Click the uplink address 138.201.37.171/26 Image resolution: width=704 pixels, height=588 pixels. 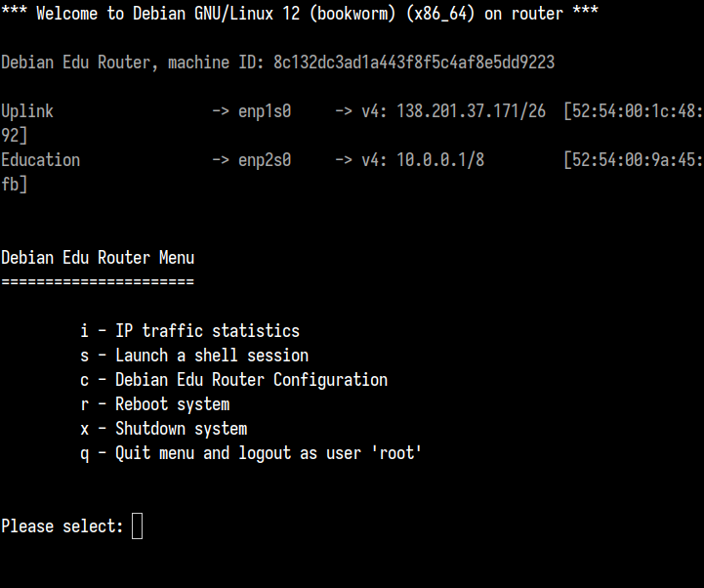point(472,111)
